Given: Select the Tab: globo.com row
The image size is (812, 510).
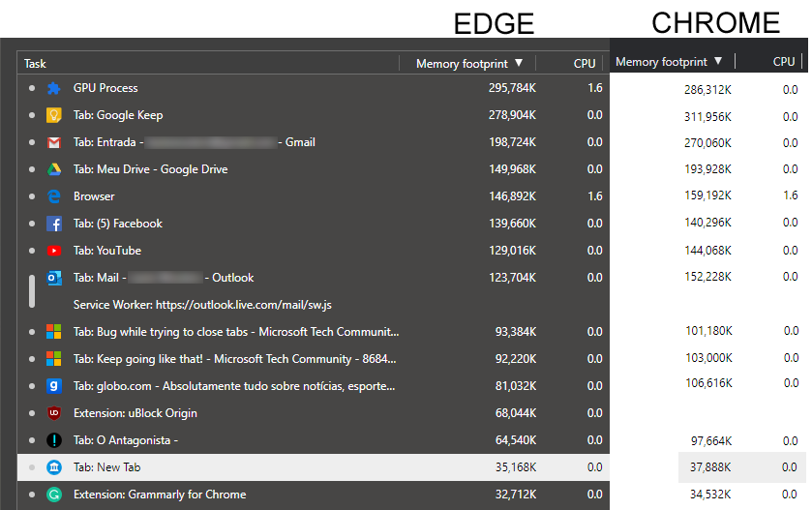Looking at the screenshot, I should pos(314,386).
